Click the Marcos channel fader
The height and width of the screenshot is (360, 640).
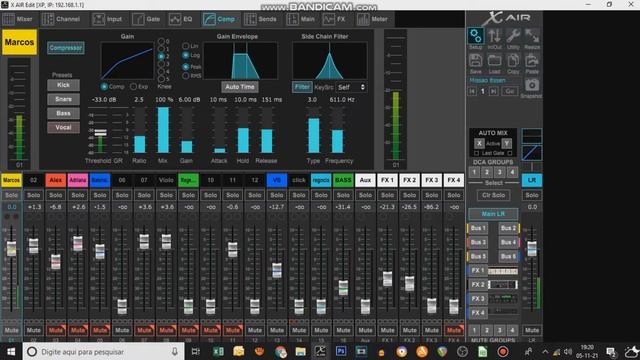[11, 249]
